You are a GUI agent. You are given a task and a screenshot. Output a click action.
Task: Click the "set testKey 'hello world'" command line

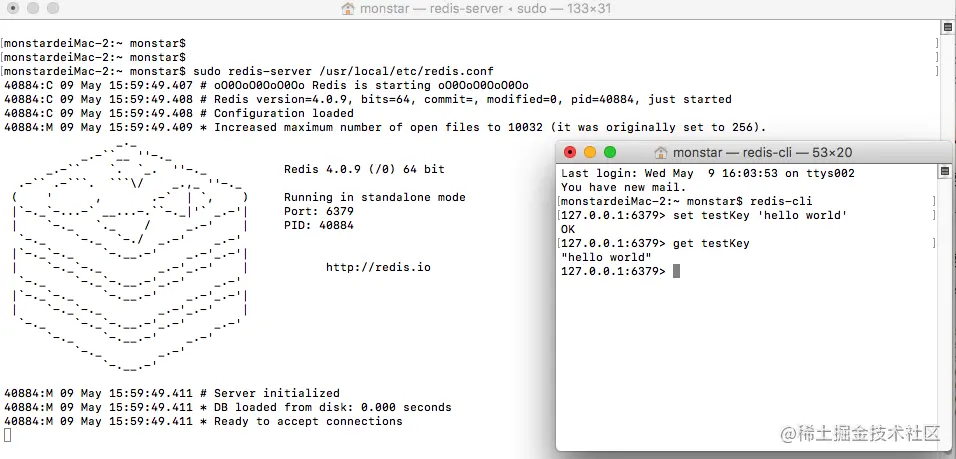tap(704, 216)
